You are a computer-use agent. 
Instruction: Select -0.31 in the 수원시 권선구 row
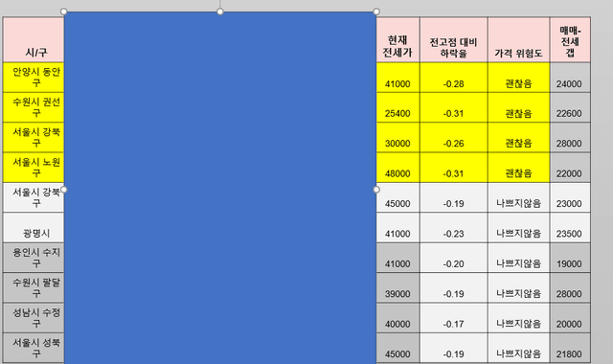[x=453, y=107]
